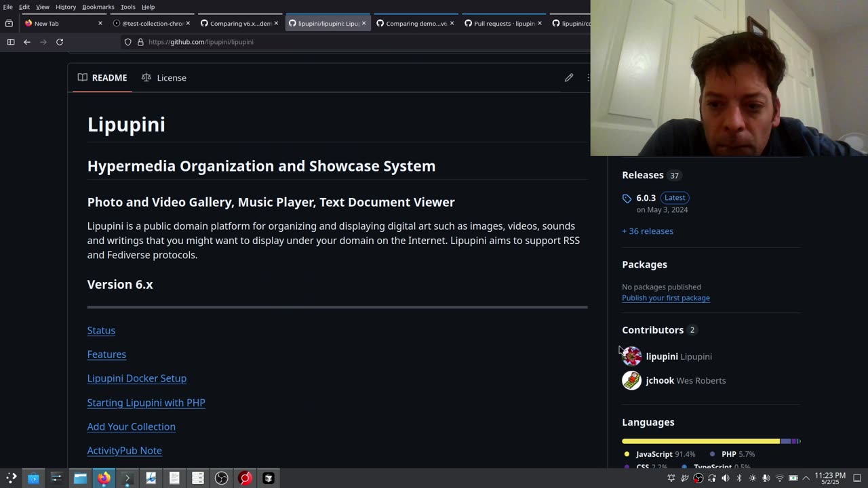Close the New Tab browser tab
The image size is (868, 488).
100,23
